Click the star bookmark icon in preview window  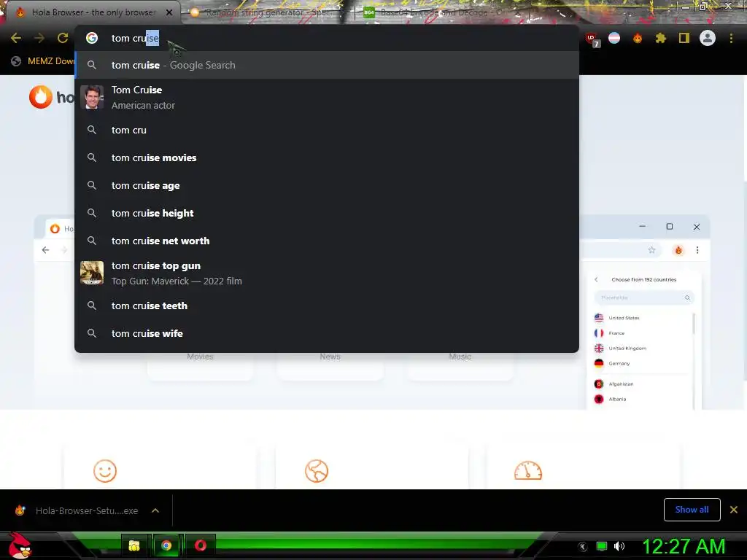tap(651, 250)
